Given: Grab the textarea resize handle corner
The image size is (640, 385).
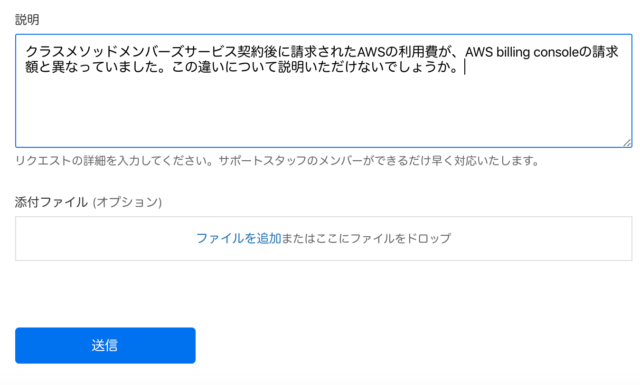Looking at the screenshot, I should coord(627,142).
